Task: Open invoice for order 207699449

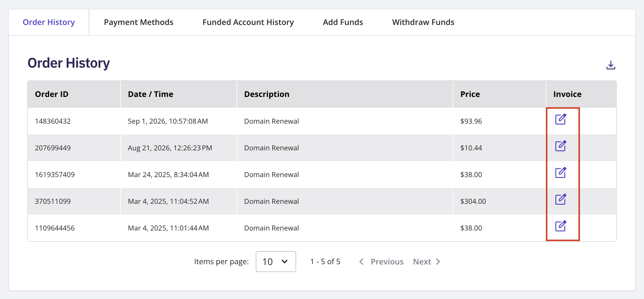Action: [x=561, y=146]
